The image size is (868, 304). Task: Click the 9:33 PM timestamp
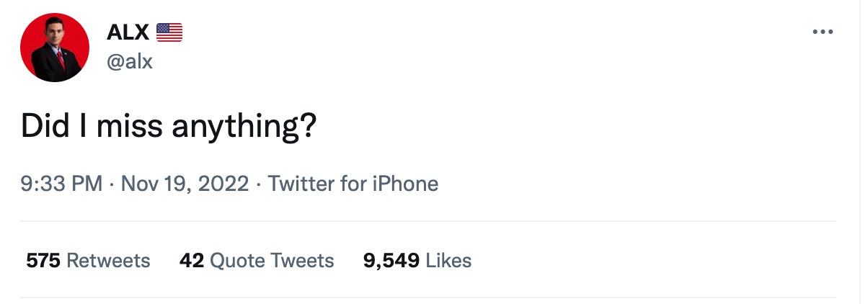click(61, 184)
